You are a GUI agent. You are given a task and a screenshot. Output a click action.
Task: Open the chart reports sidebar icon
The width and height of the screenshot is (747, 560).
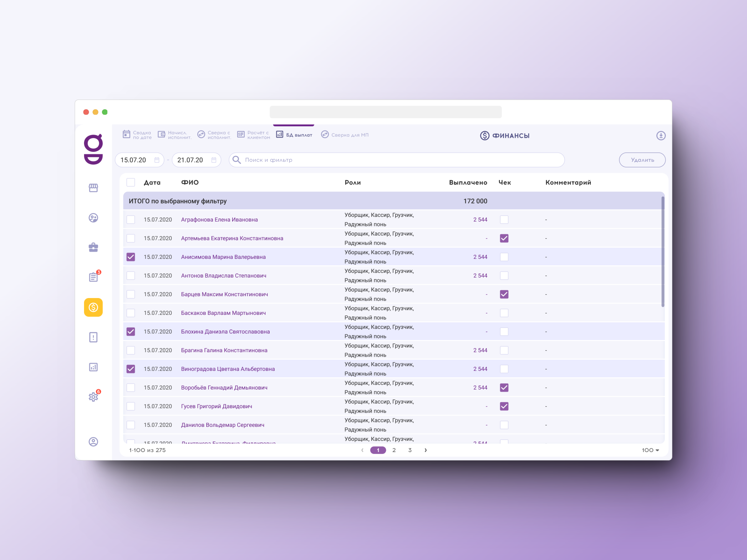pos(93,367)
